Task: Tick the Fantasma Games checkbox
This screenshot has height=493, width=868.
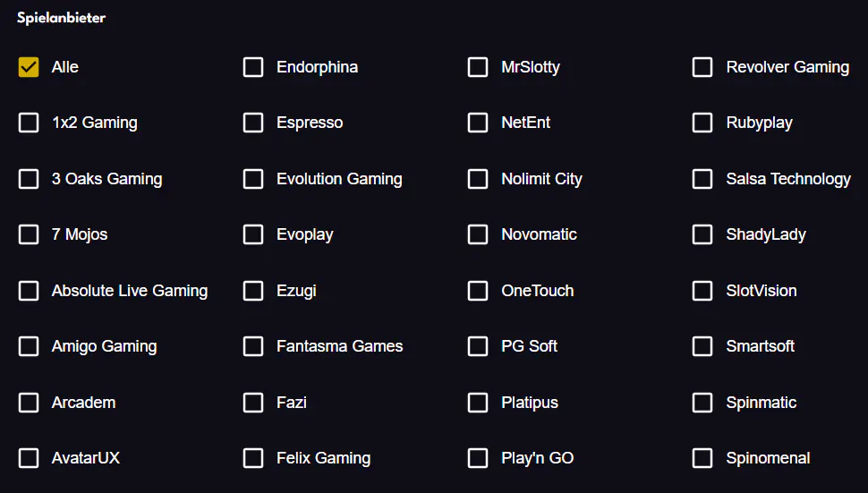Action: point(253,346)
